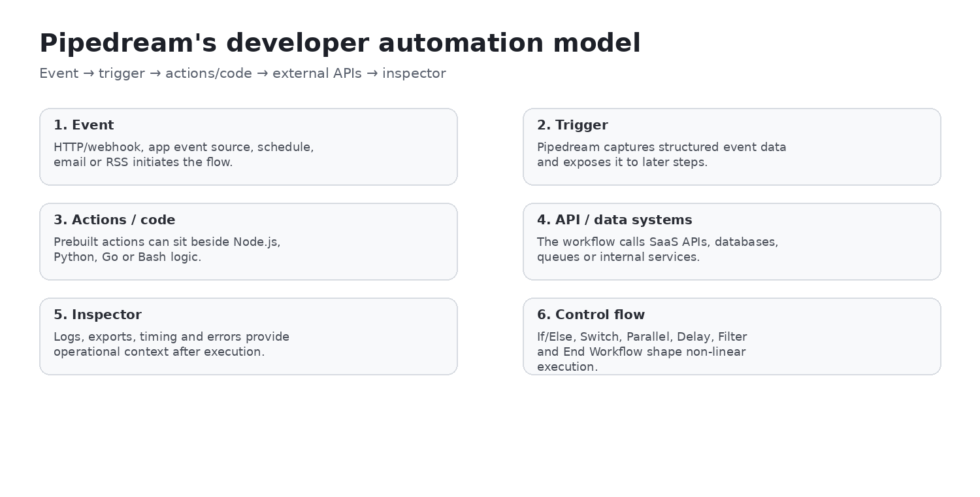Select the "4. API / data systems" heading
Viewport: 980px width, 497px height.
point(615,220)
